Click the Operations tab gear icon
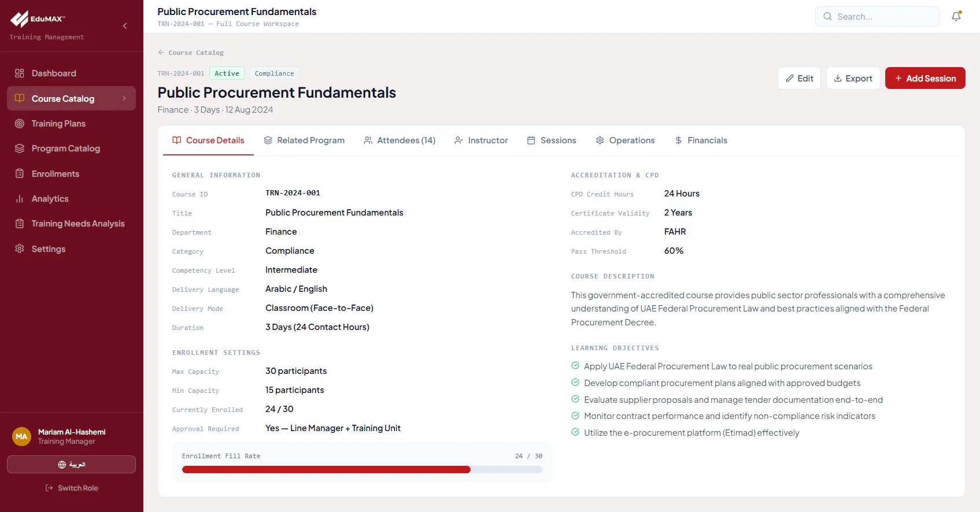The width and height of the screenshot is (980, 512). pos(600,140)
